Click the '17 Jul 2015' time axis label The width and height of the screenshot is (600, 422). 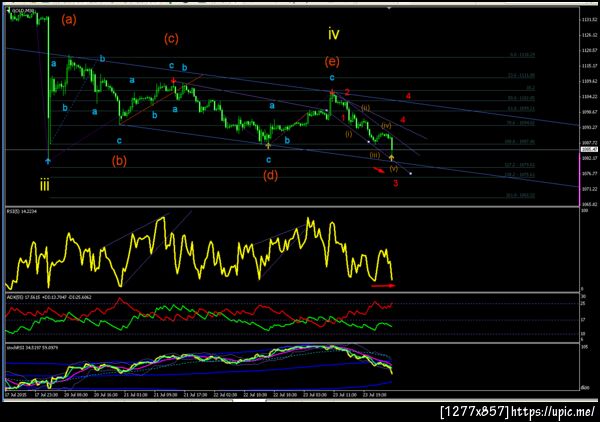tap(16, 394)
